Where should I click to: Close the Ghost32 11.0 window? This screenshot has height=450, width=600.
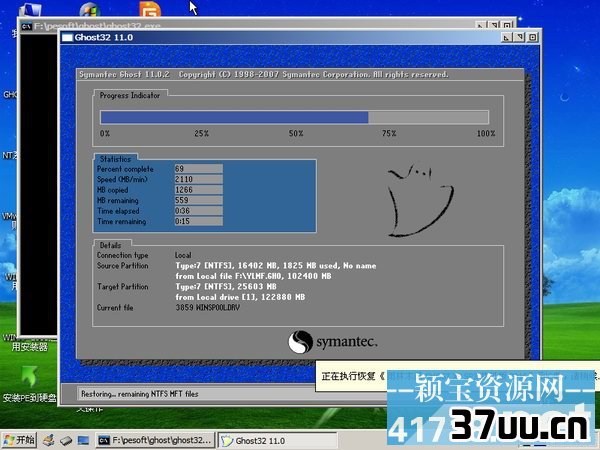click(533, 37)
